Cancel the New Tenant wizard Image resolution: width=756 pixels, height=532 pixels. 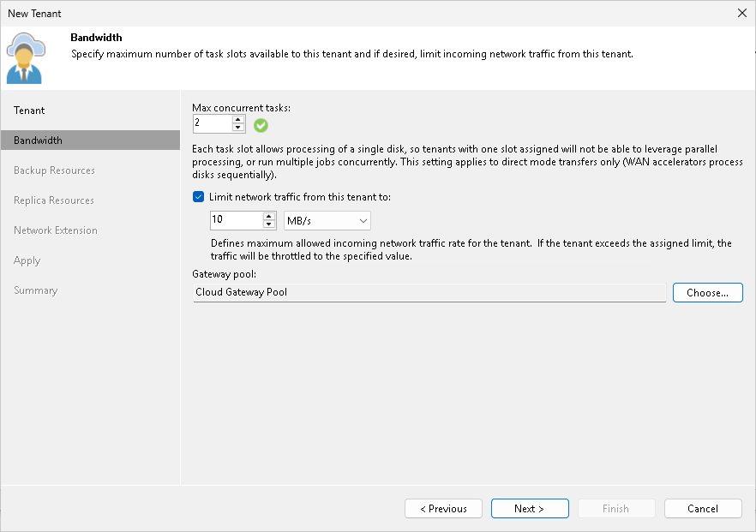[x=703, y=508]
